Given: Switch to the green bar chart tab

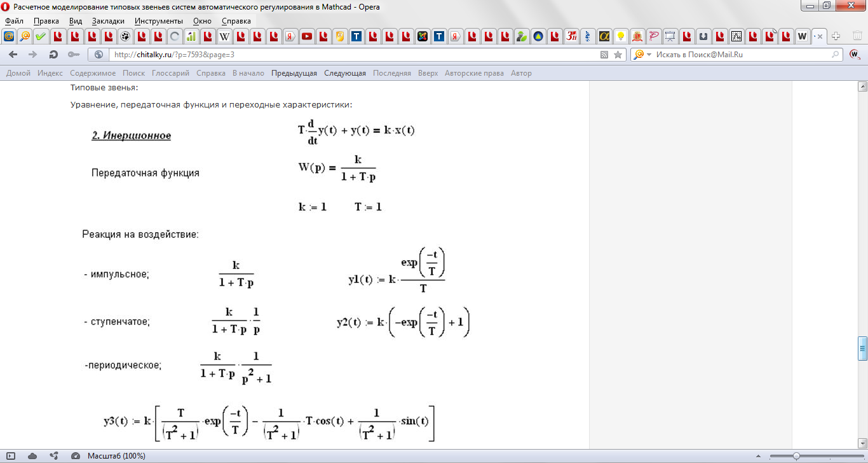Looking at the screenshot, I should 191,36.
